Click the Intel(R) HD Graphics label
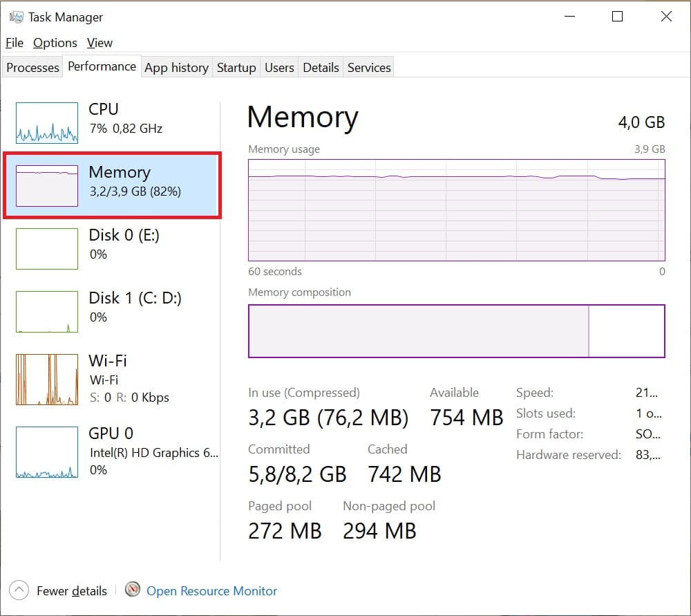Image resolution: width=691 pixels, height=616 pixels. tap(154, 453)
